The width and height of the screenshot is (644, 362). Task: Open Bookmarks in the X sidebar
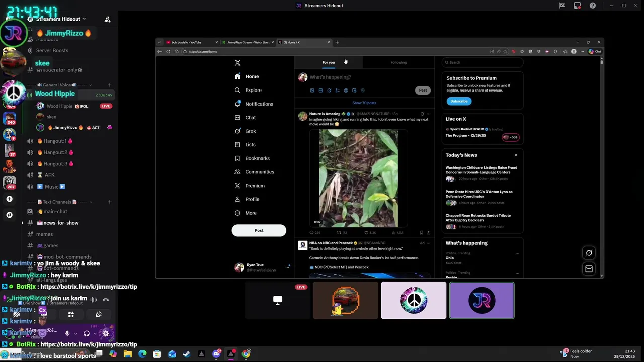[252, 158]
